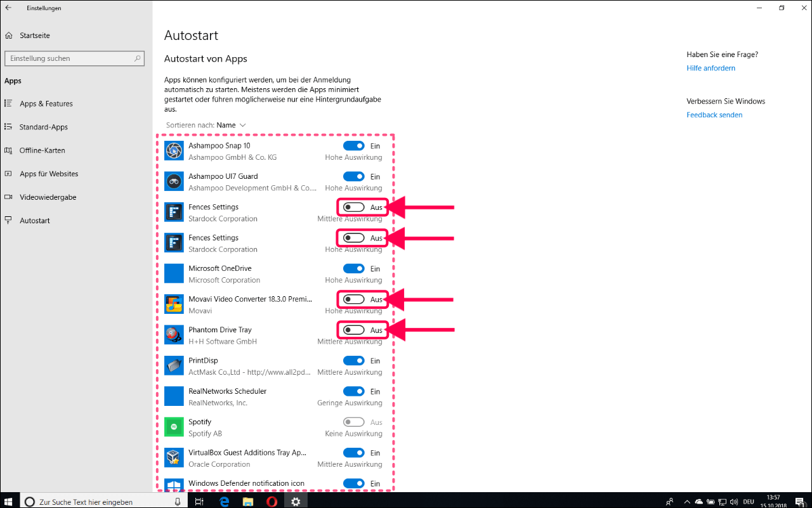This screenshot has width=812, height=508.
Task: Open Videowiedergabe section
Action: click(48, 198)
